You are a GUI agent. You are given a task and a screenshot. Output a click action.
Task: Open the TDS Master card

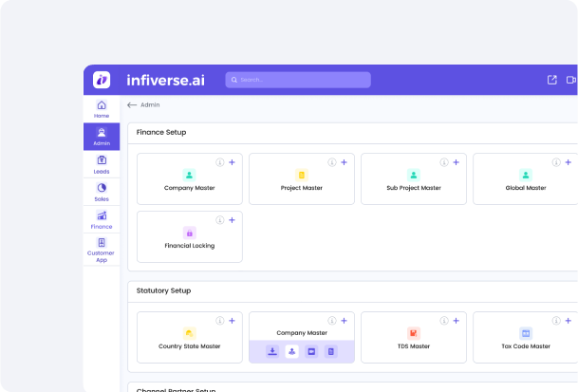414,337
